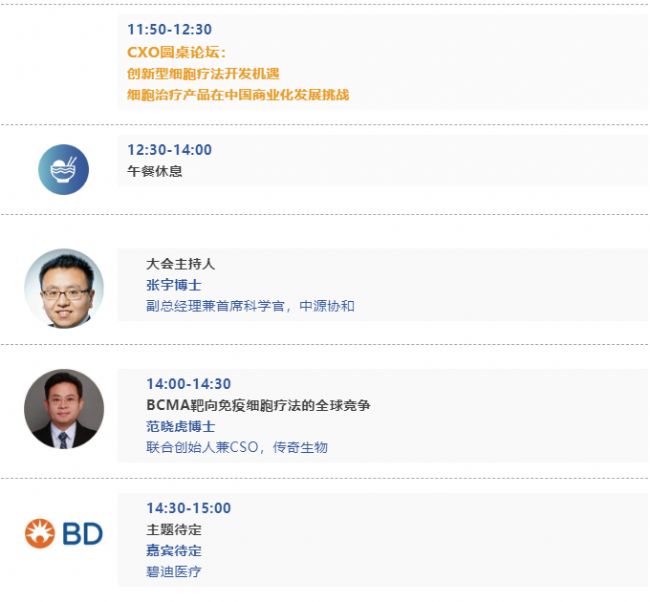Click title 副总经理兼首席科学官，中源协和
Image resolution: width=650 pixels, height=602 pixels.
tap(250, 306)
